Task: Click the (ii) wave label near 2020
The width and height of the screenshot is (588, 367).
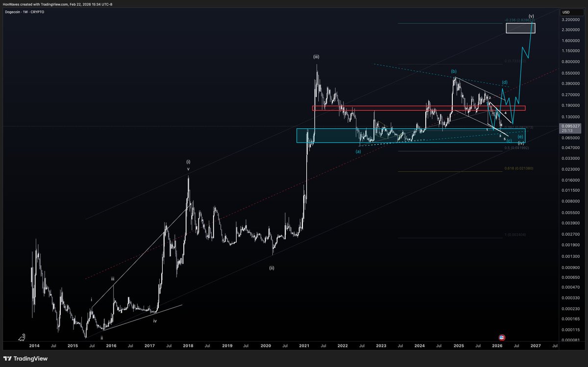Action: pyautogui.click(x=271, y=268)
